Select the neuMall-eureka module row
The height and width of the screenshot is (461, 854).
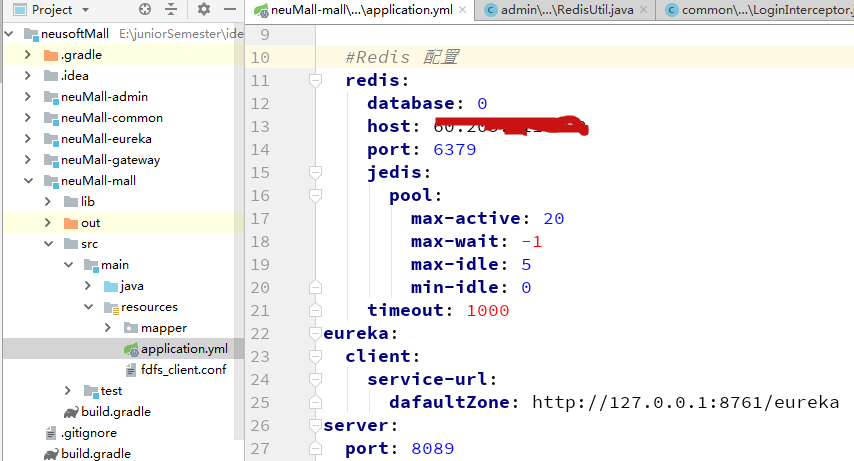[123, 138]
